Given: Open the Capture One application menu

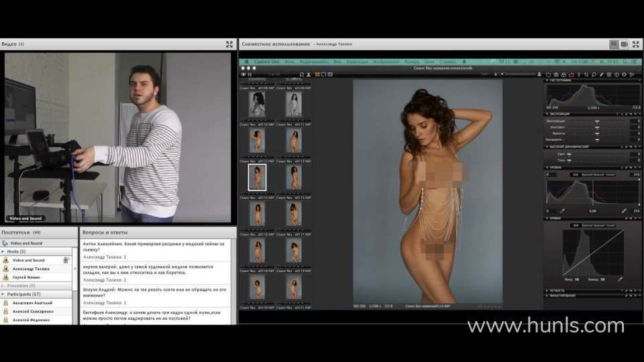Looking at the screenshot, I should coord(266,62).
